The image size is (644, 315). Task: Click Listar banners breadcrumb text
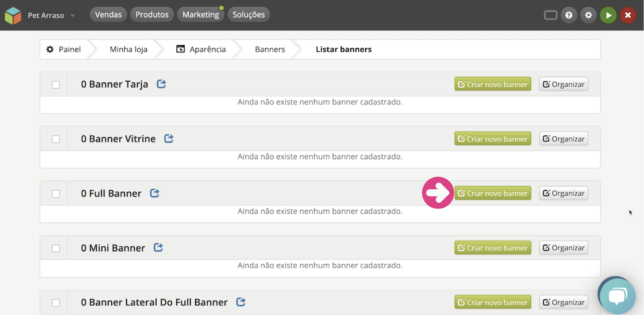tap(344, 49)
